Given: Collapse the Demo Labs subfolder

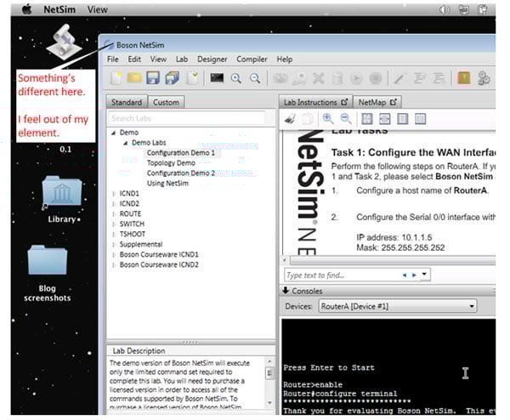Looking at the screenshot, I should [x=126, y=143].
